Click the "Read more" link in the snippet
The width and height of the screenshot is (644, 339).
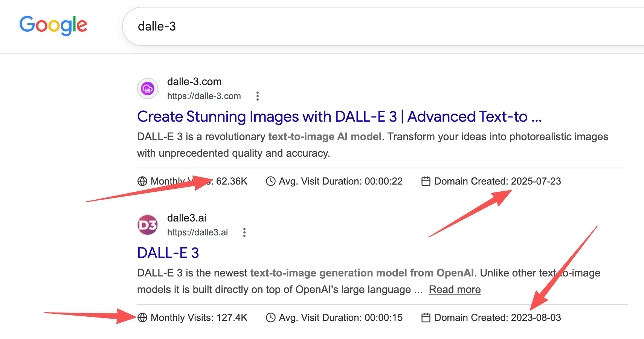pos(455,289)
